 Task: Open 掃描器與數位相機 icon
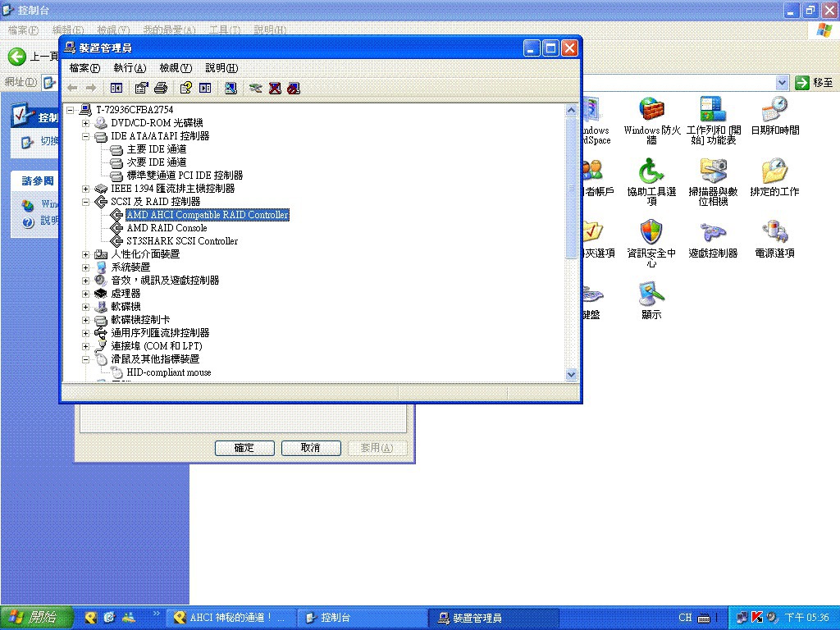point(713,182)
